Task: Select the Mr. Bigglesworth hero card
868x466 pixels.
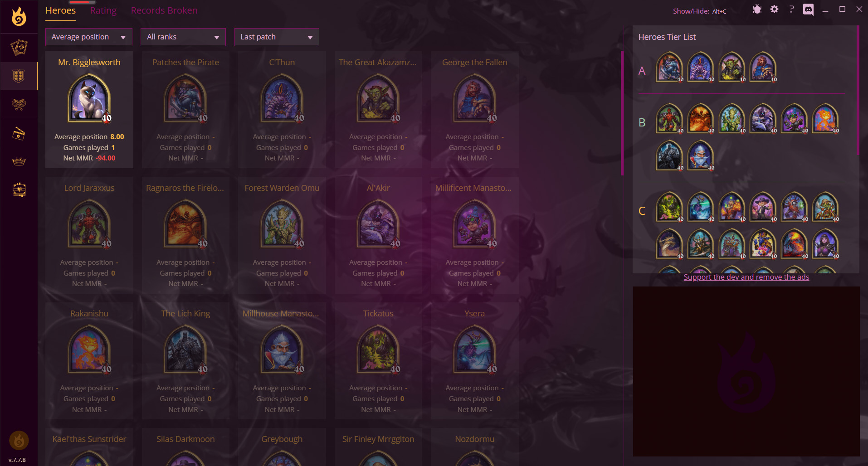Action: 89,109
